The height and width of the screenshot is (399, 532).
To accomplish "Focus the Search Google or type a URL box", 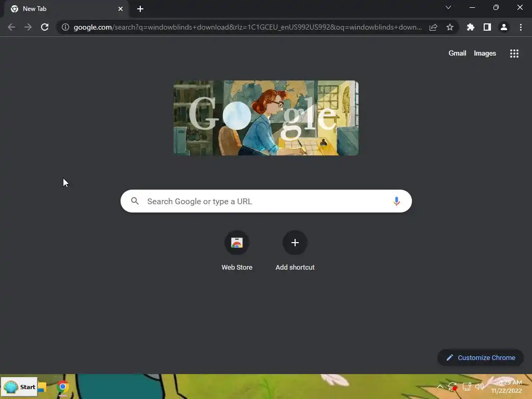I will [266, 201].
